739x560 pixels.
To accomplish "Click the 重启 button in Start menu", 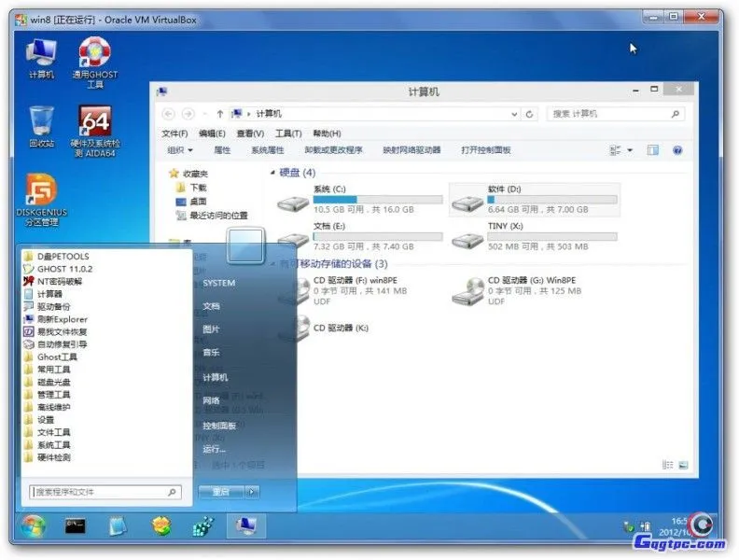I will coord(221,492).
